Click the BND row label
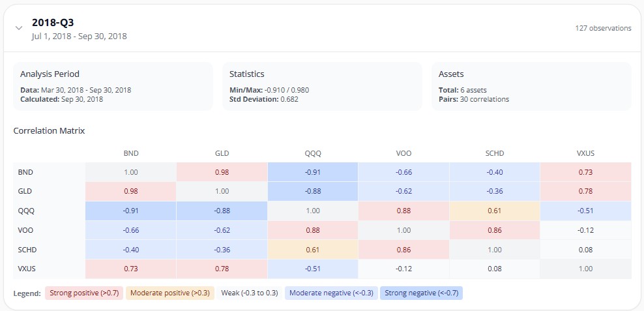Screen dimensions: 644x311 coord(25,172)
